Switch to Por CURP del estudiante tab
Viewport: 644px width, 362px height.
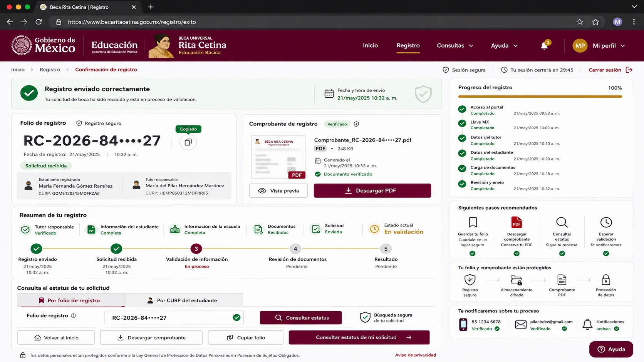(x=184, y=300)
